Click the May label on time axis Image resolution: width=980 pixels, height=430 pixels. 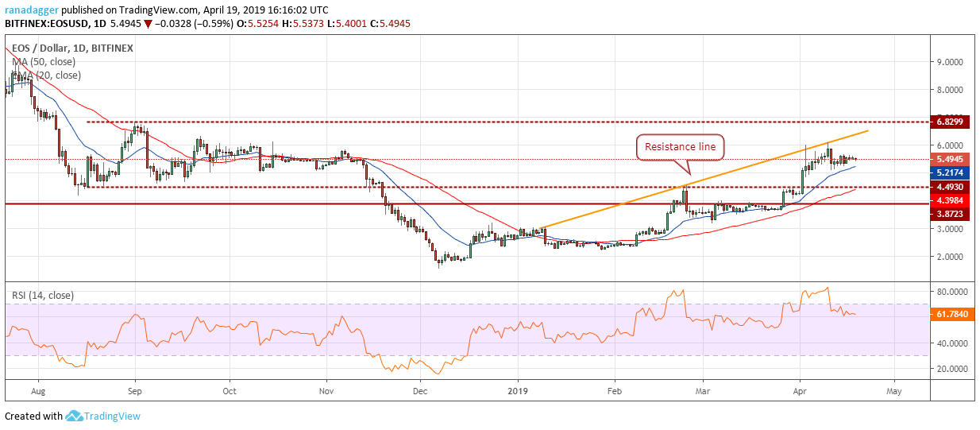(894, 391)
